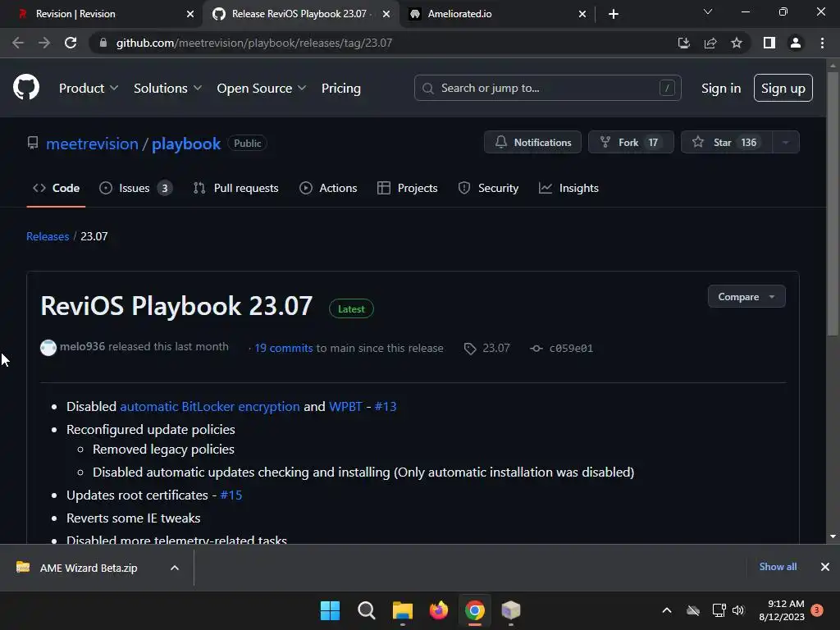This screenshot has height=630, width=840.
Task: Click the 23.07 tag icon
Action: (470, 348)
